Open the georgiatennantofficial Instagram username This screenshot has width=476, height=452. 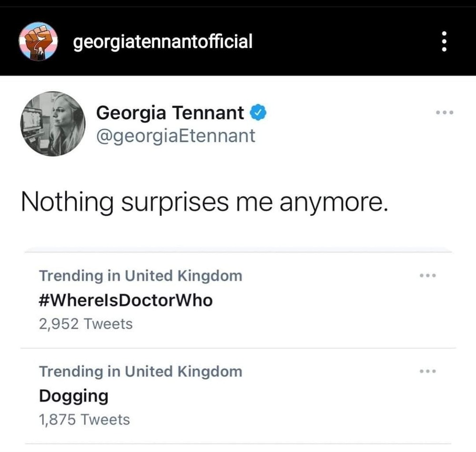tap(163, 42)
